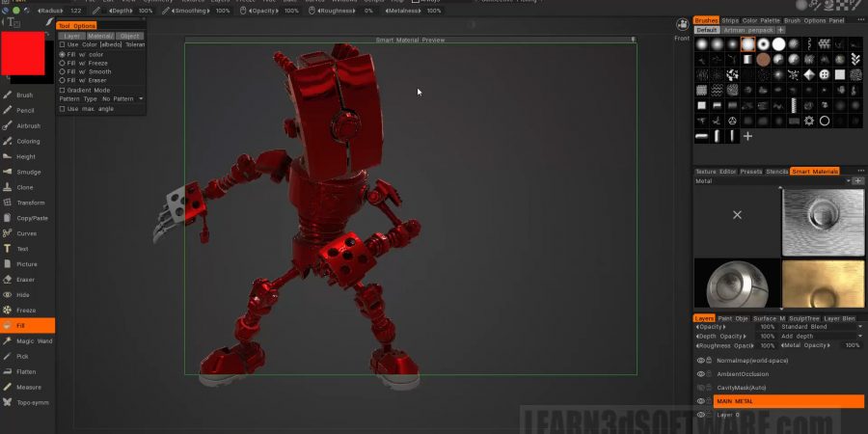Activate the Clone tool

click(24, 187)
